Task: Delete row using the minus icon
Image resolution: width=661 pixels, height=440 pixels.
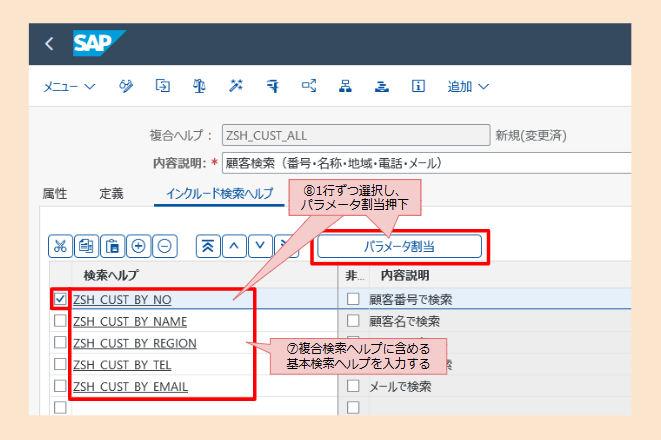Action: [164, 245]
